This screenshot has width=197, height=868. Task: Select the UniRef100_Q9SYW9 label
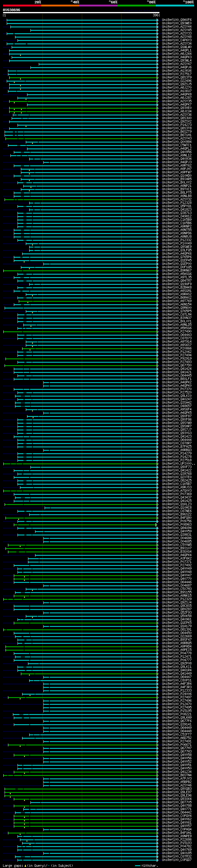[177, 423]
